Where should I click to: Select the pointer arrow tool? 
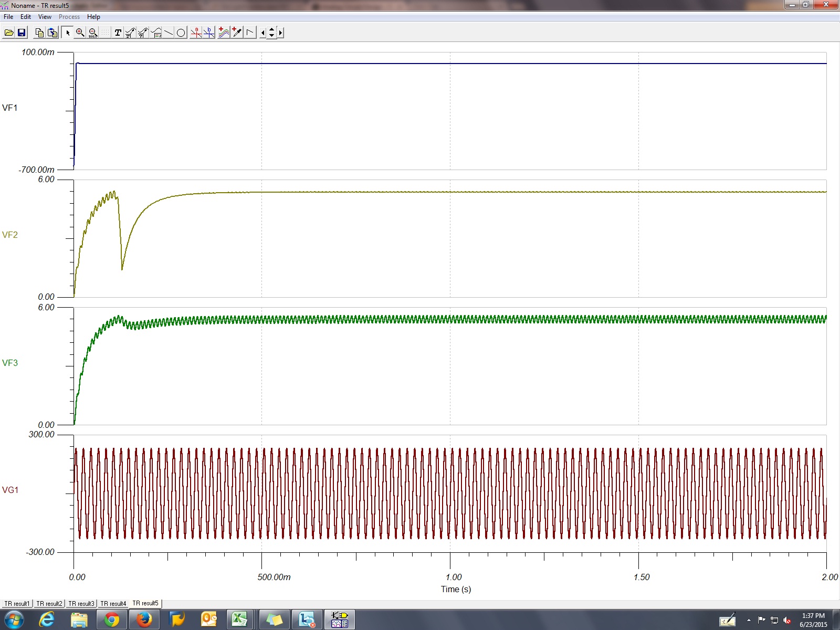pyautogui.click(x=67, y=33)
